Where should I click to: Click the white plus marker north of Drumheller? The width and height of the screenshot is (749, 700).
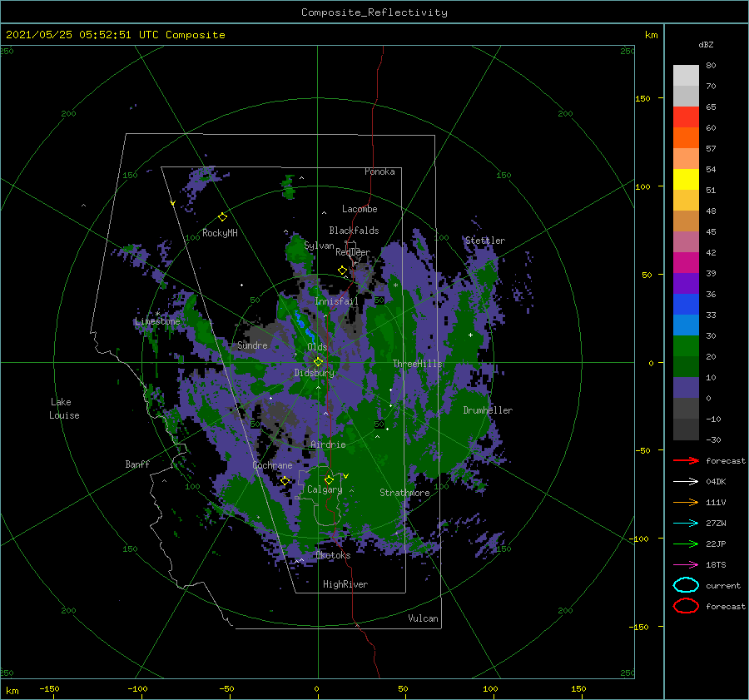click(x=470, y=335)
